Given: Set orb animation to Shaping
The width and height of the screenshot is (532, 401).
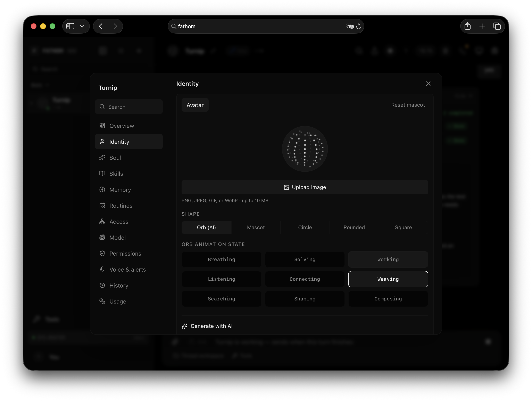Looking at the screenshot, I should click(x=305, y=299).
